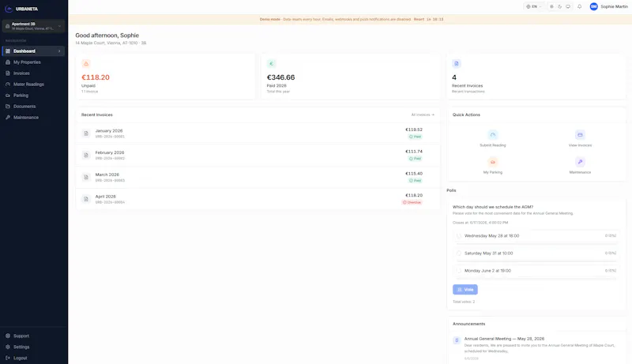
Task: Go to My Properties
Action: click(33, 62)
